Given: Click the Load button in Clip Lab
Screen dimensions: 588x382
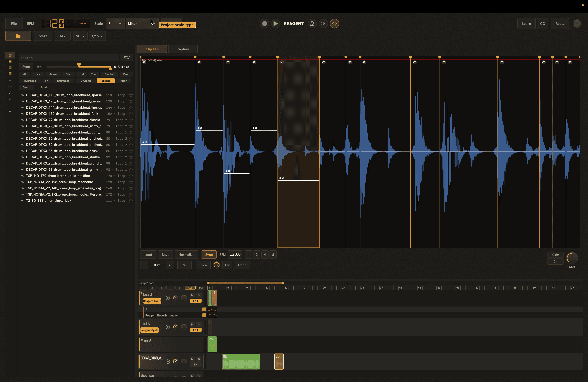Looking at the screenshot, I should click(x=148, y=255).
